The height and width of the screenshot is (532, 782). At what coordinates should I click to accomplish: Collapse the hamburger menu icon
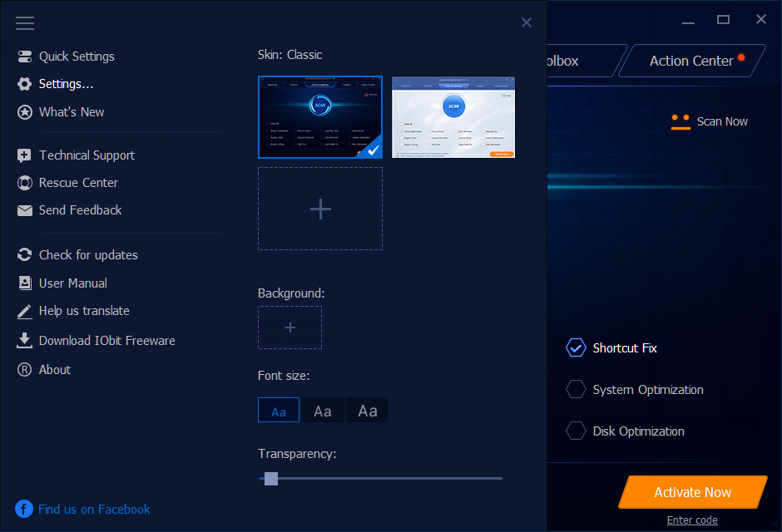25,23
